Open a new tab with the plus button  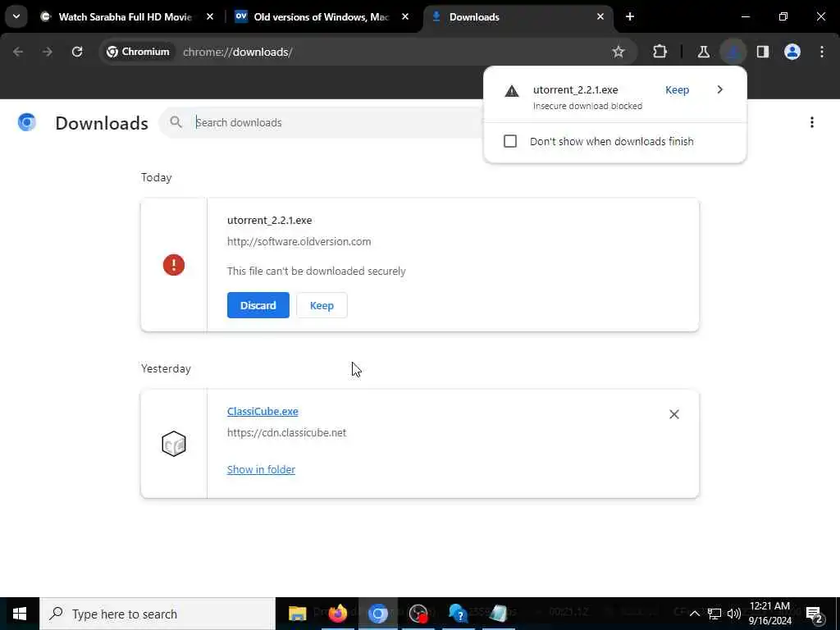coord(630,17)
